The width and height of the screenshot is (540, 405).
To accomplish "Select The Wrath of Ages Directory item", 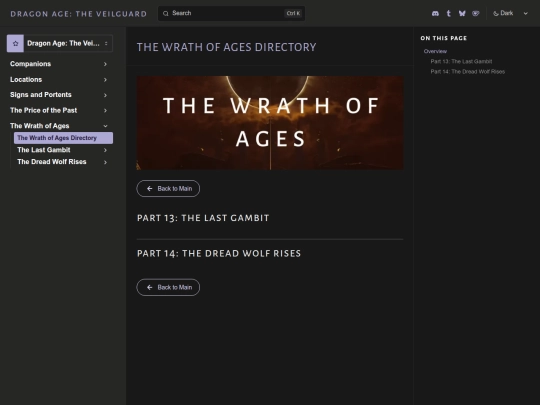I will [63, 138].
